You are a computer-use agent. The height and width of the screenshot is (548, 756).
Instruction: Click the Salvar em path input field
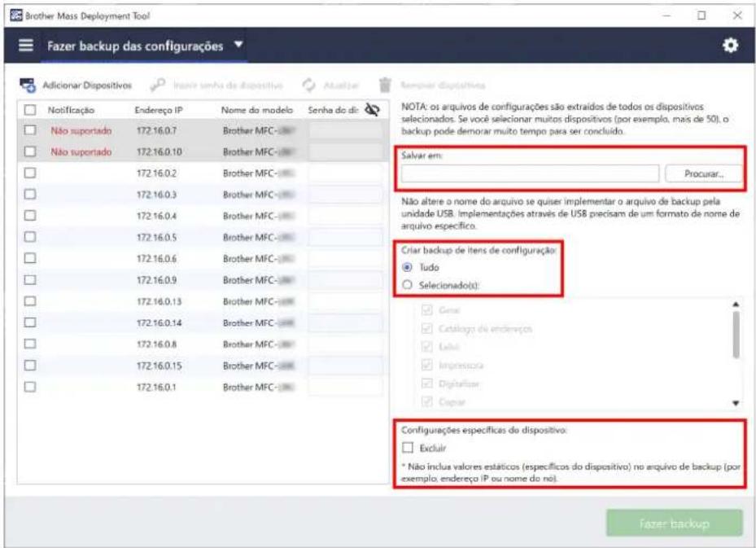tap(530, 173)
